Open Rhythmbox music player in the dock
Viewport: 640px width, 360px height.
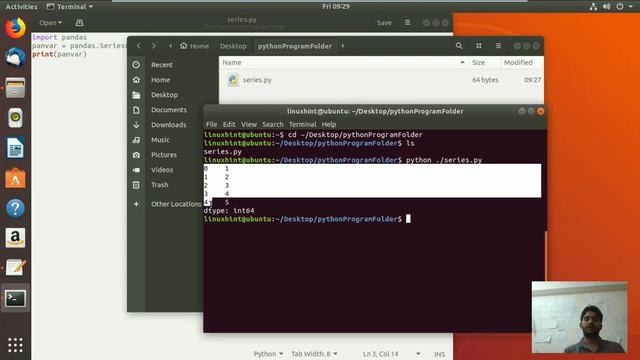15,118
